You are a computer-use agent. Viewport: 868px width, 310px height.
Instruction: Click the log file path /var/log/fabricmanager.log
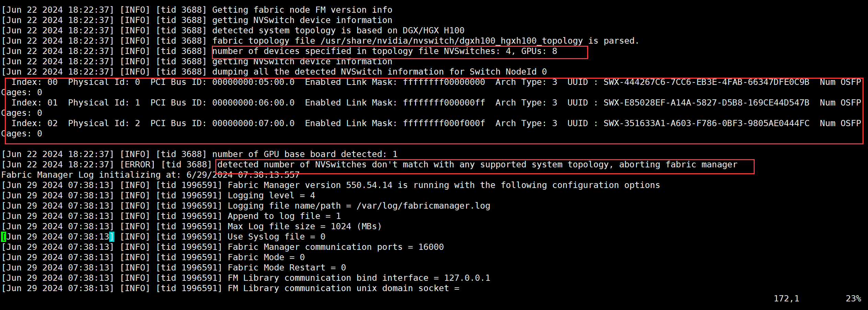(423, 206)
